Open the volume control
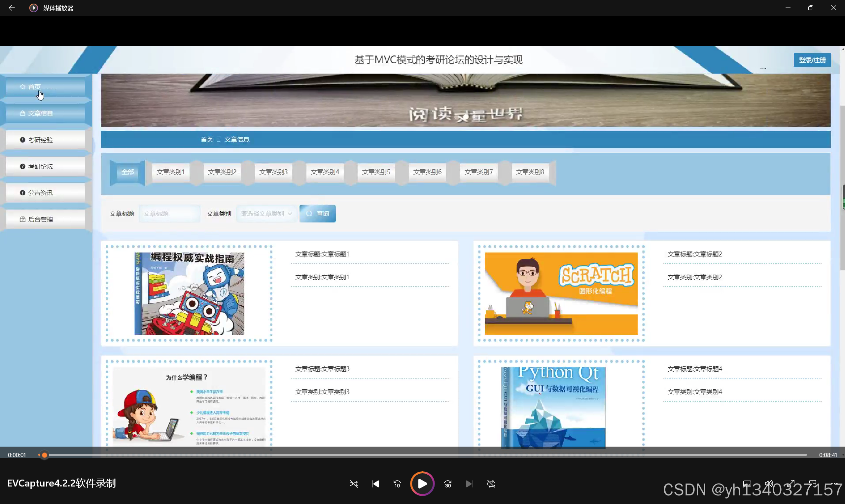This screenshot has width=845, height=504. click(769, 484)
